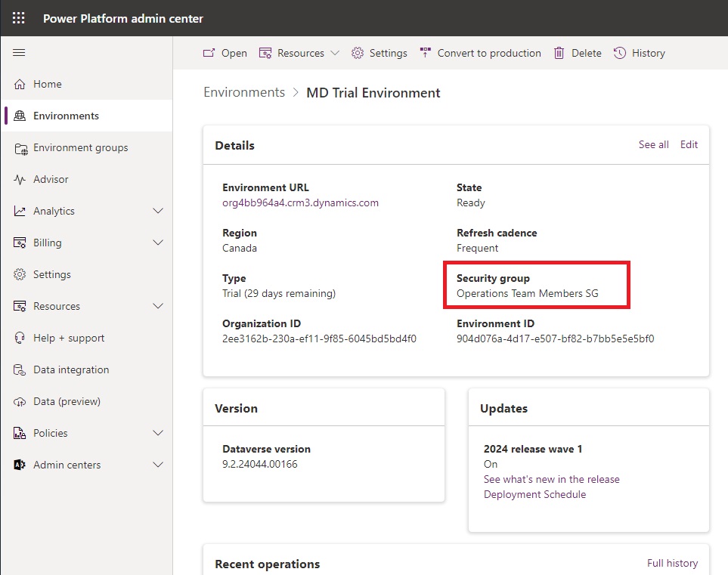Click the Advisor pulse icon
This screenshot has width=728, height=575.
(20, 179)
